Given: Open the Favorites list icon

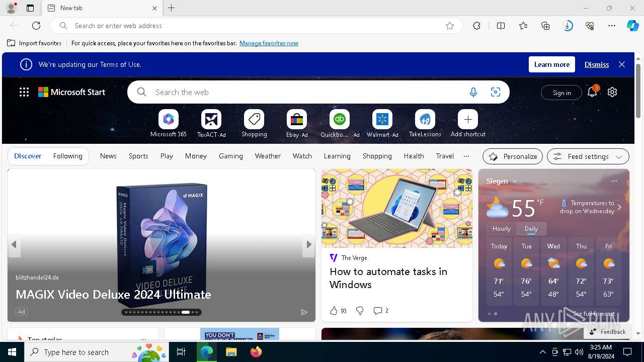Looking at the screenshot, I should coord(523,26).
